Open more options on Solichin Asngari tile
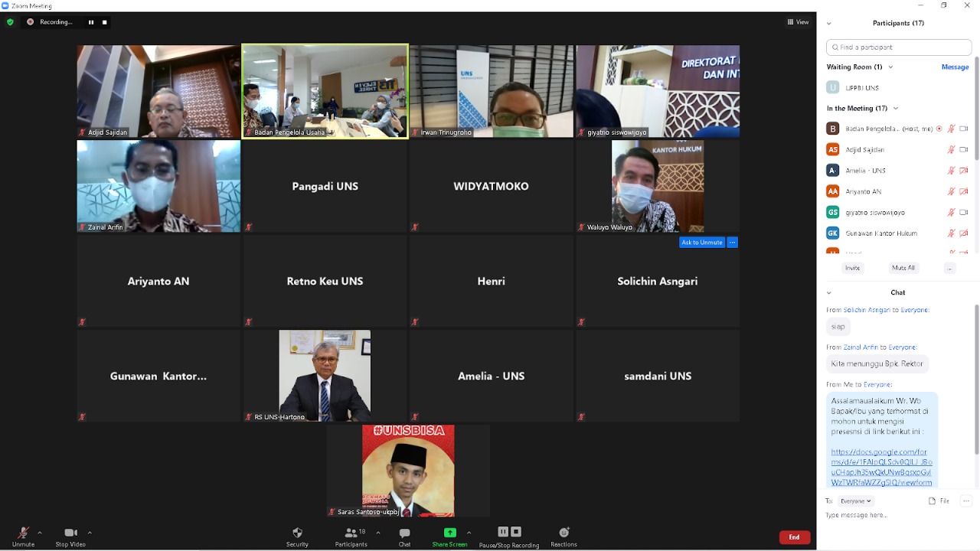The height and width of the screenshot is (551, 980). pyautogui.click(x=733, y=243)
